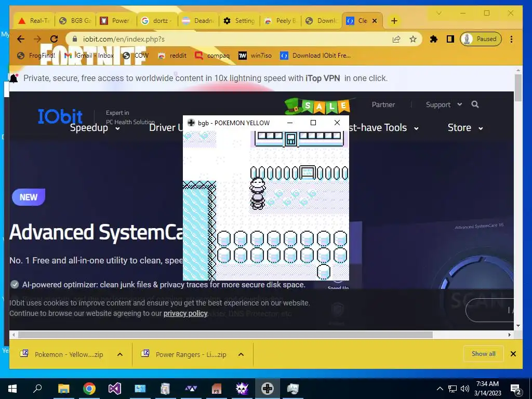Image resolution: width=532 pixels, height=399 pixels.
Task: Open the Paused profile button
Action: (x=481, y=39)
